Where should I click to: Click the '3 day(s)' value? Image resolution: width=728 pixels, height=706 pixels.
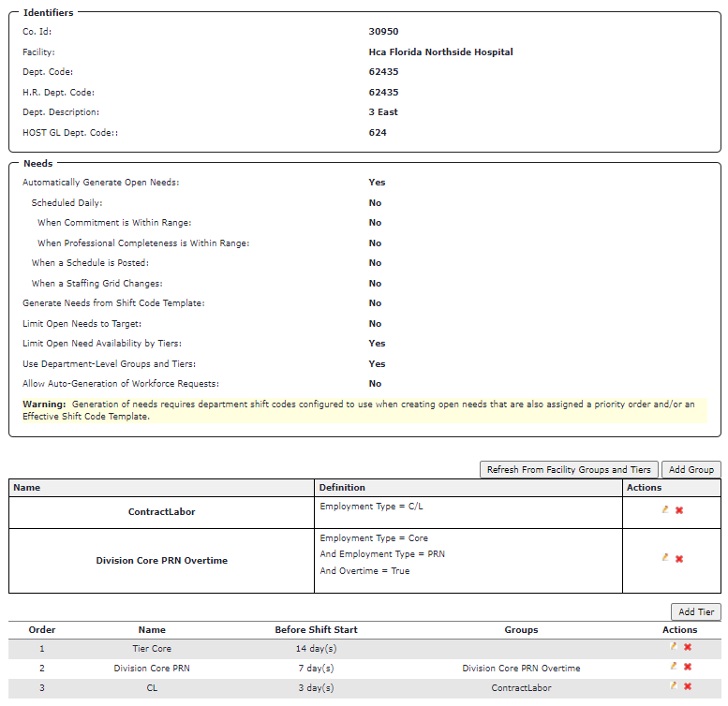pos(316,688)
